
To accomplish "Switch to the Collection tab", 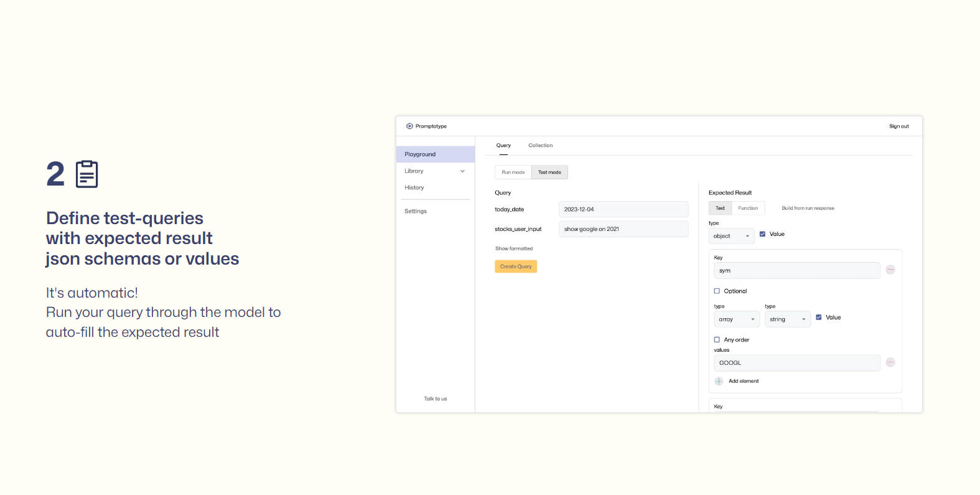I will pyautogui.click(x=540, y=146).
